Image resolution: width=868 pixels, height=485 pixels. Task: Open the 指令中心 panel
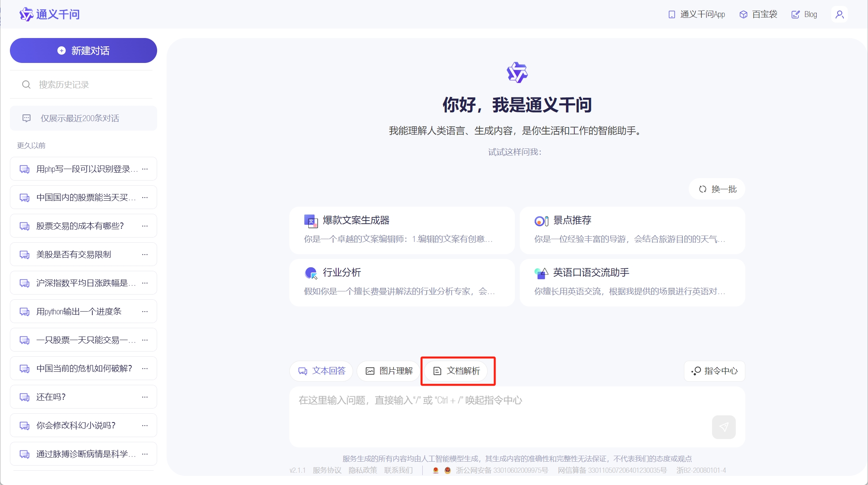714,371
